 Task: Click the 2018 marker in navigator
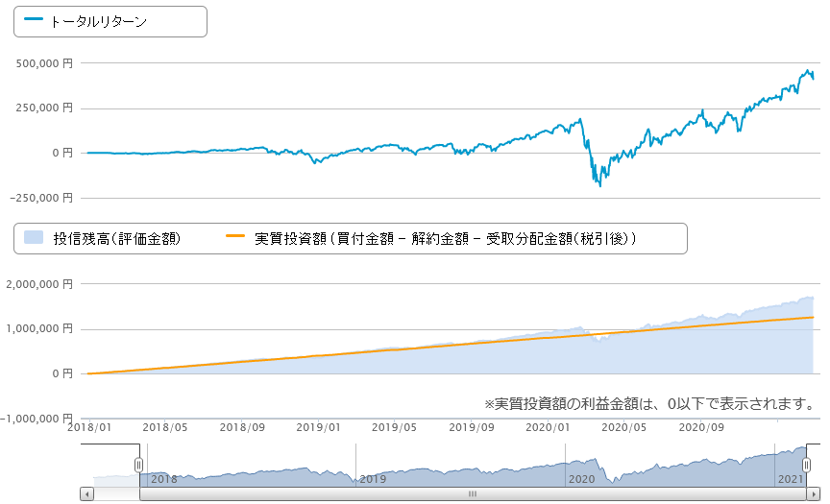[164, 479]
